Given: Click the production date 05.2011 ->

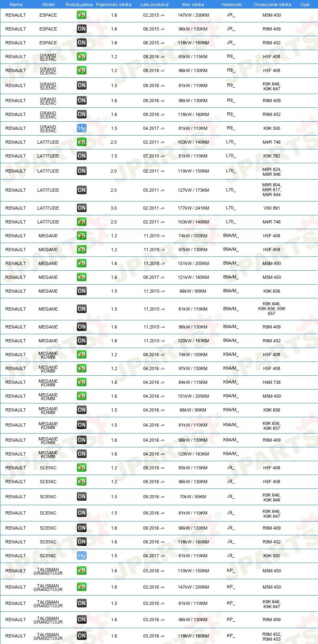Looking at the screenshot, I should coord(154,190).
